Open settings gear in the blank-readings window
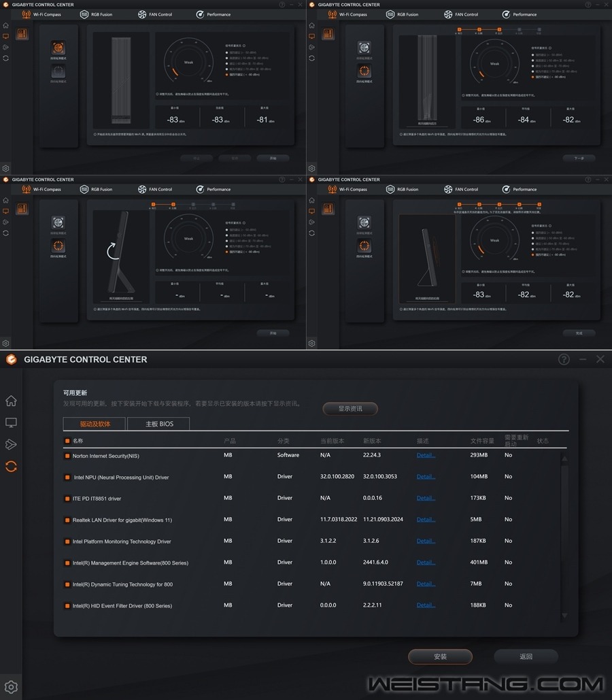The height and width of the screenshot is (700, 612). pos(6,344)
